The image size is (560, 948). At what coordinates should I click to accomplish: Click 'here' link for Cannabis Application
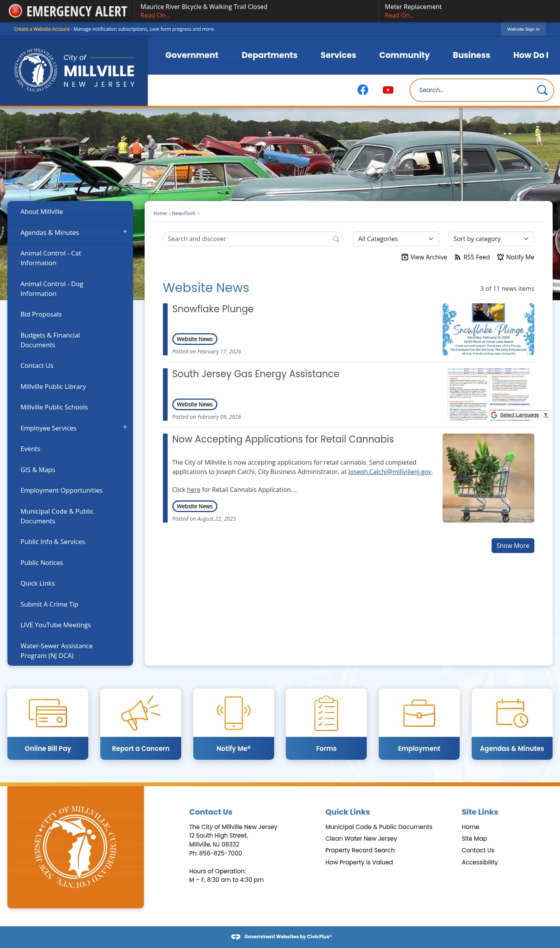[194, 490]
